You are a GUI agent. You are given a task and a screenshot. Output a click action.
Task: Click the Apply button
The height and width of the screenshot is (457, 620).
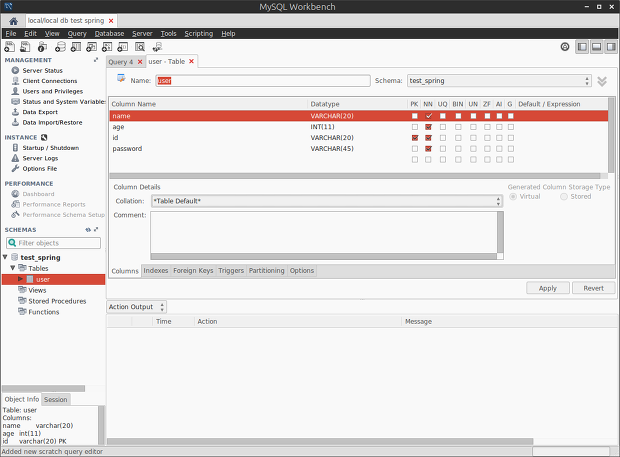(548, 288)
